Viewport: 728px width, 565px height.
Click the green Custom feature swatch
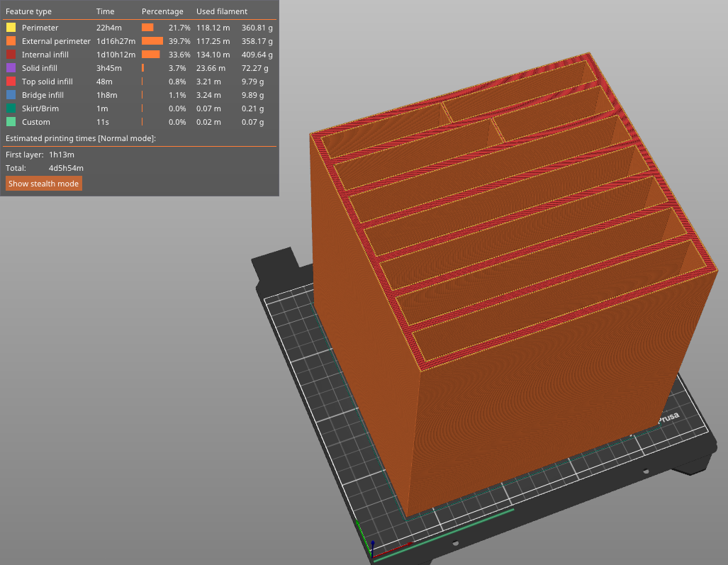11,122
